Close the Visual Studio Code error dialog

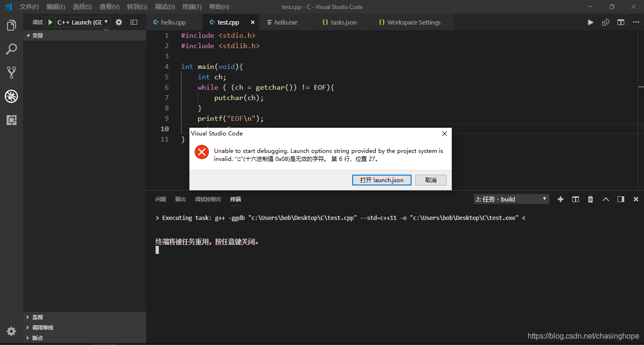click(x=444, y=134)
